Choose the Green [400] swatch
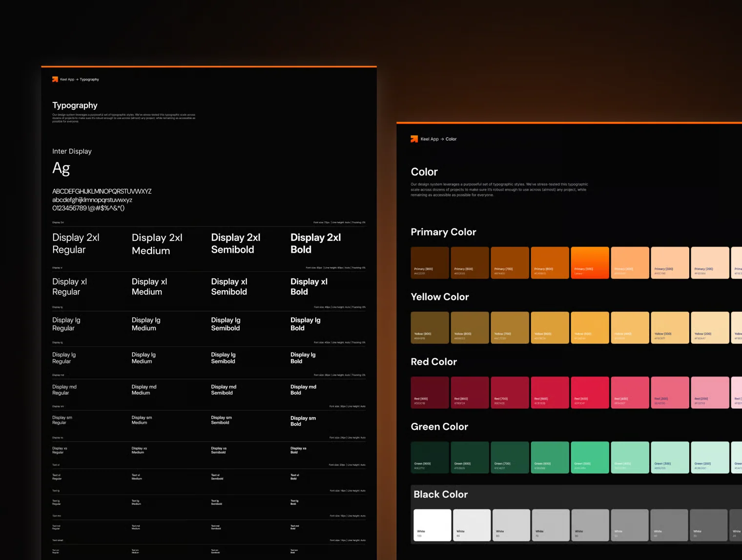The height and width of the screenshot is (560, 742). (630, 458)
